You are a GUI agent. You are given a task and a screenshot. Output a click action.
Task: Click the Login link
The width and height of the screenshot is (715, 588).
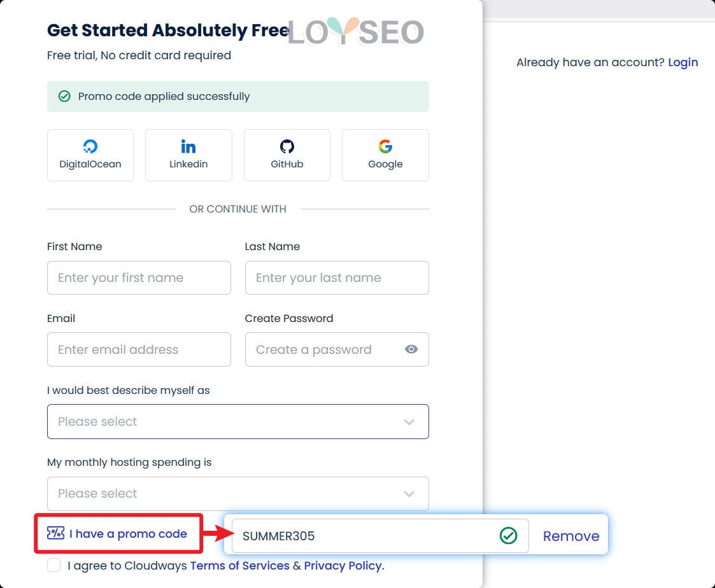coord(683,62)
